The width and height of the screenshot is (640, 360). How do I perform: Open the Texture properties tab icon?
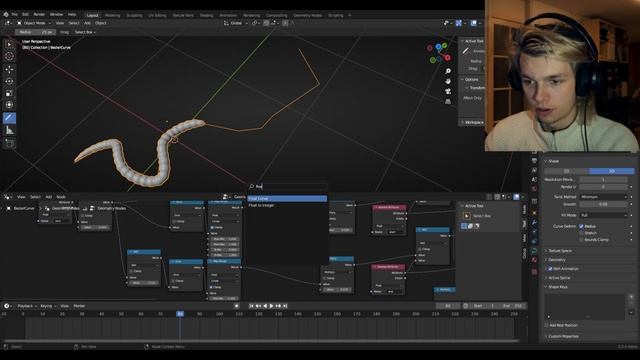[x=534, y=271]
